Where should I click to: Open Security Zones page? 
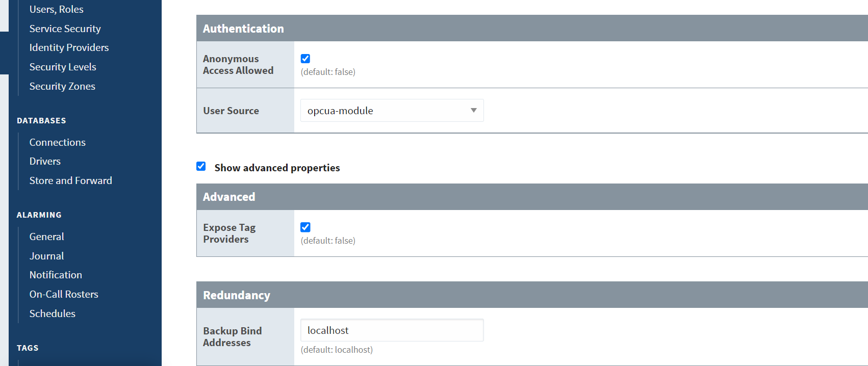pos(62,86)
